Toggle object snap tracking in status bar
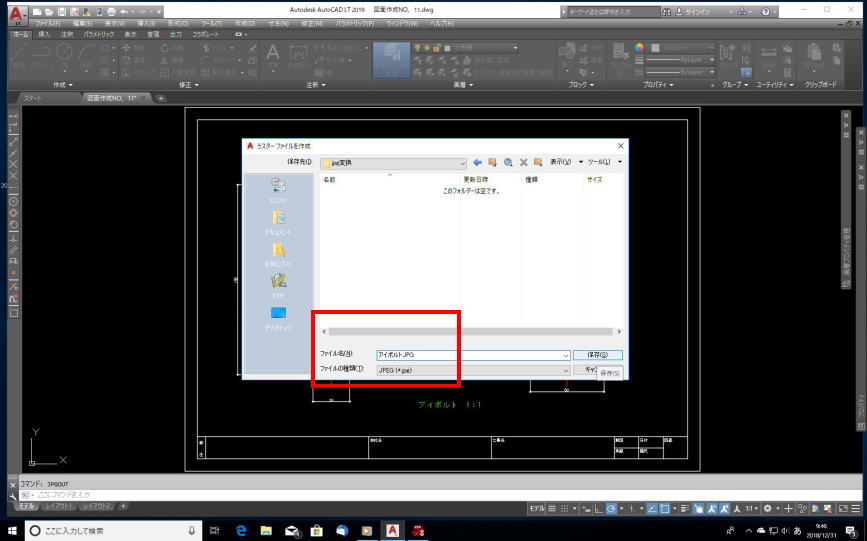This screenshot has width=867, height=541. coord(652,508)
